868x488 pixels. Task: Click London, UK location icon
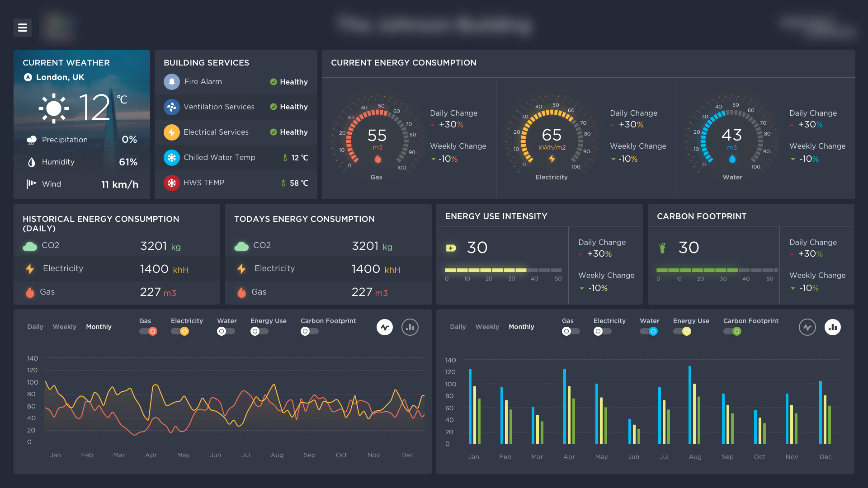click(28, 77)
